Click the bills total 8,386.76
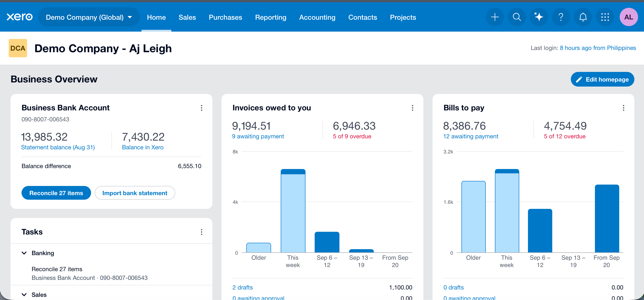 click(464, 126)
